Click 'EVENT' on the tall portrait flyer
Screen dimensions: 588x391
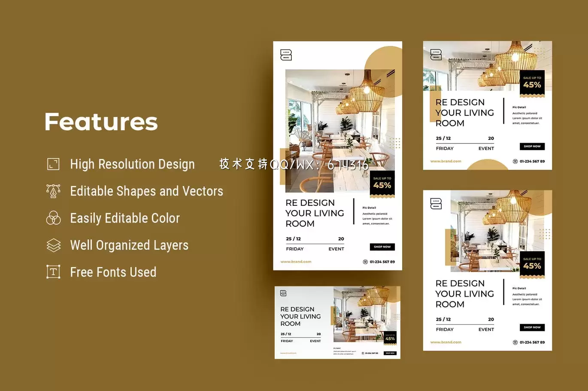click(336, 249)
